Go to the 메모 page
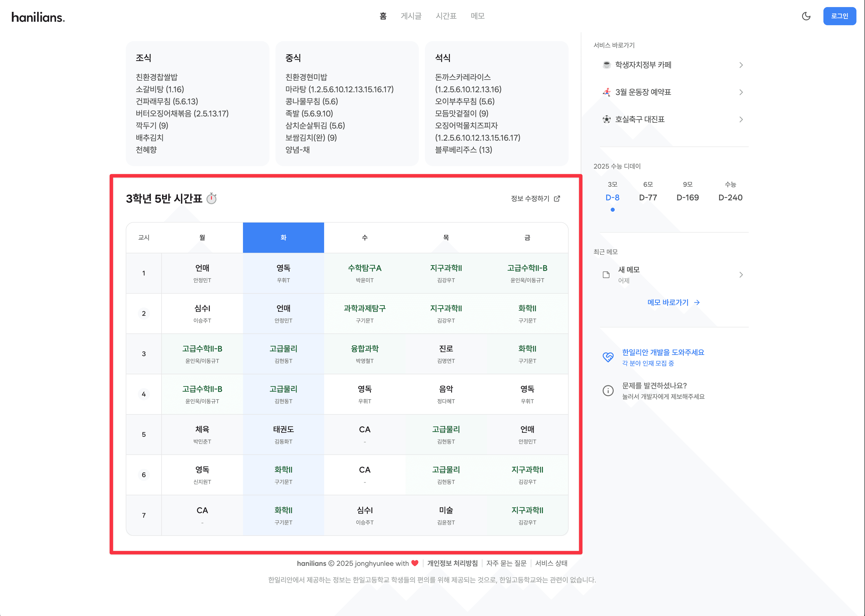The height and width of the screenshot is (616, 865). [477, 16]
